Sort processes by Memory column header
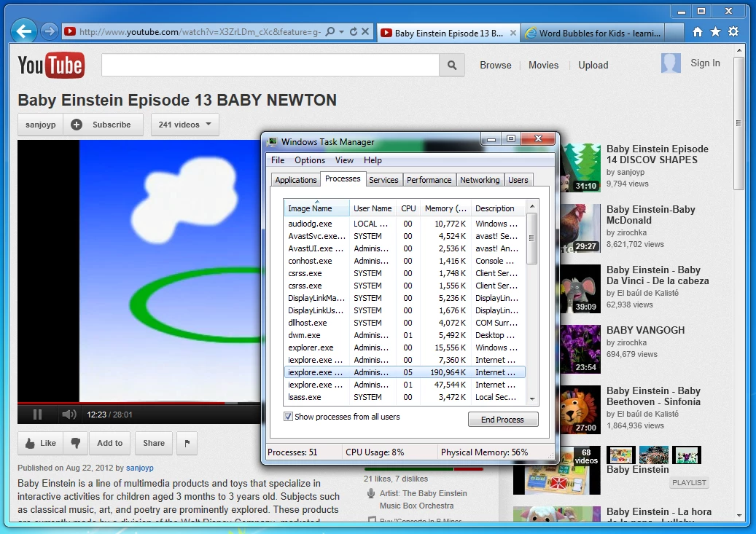The width and height of the screenshot is (756, 534). [445, 208]
